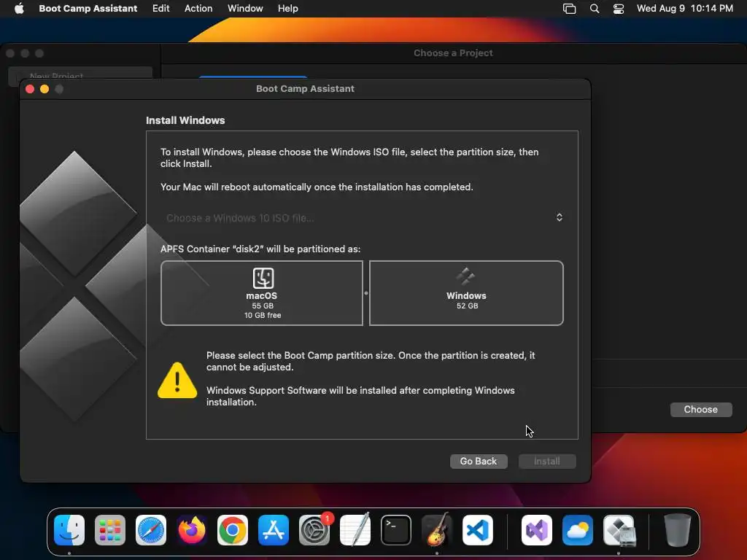This screenshot has width=747, height=560.
Task: Launch Terminal from the Dock
Action: (396, 530)
